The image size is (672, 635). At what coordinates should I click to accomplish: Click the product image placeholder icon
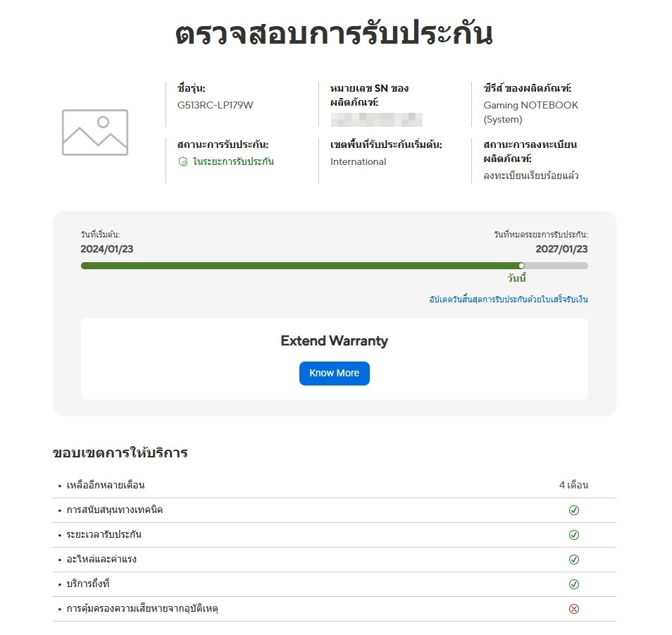95,132
